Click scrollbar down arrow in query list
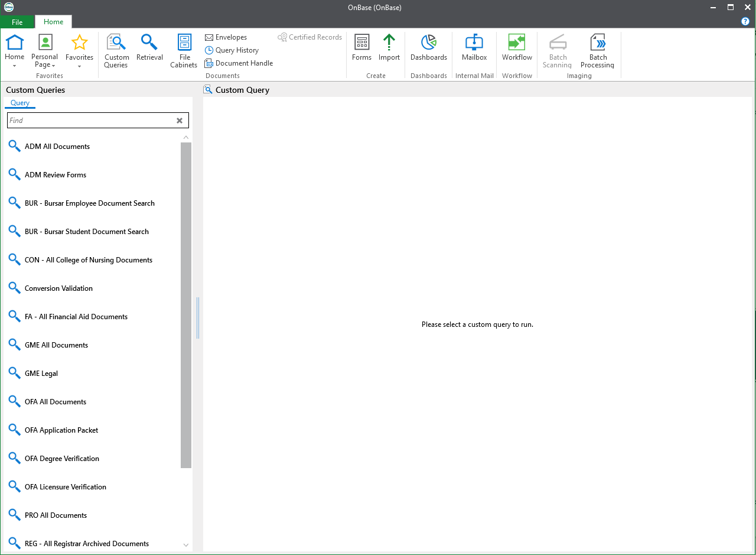The width and height of the screenshot is (756, 555). (186, 545)
